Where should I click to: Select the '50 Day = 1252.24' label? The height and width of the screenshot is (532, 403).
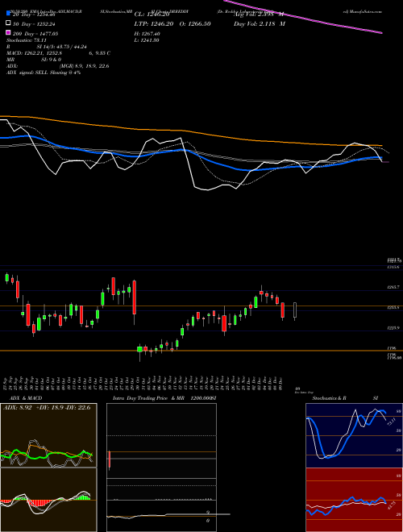(x=34, y=24)
